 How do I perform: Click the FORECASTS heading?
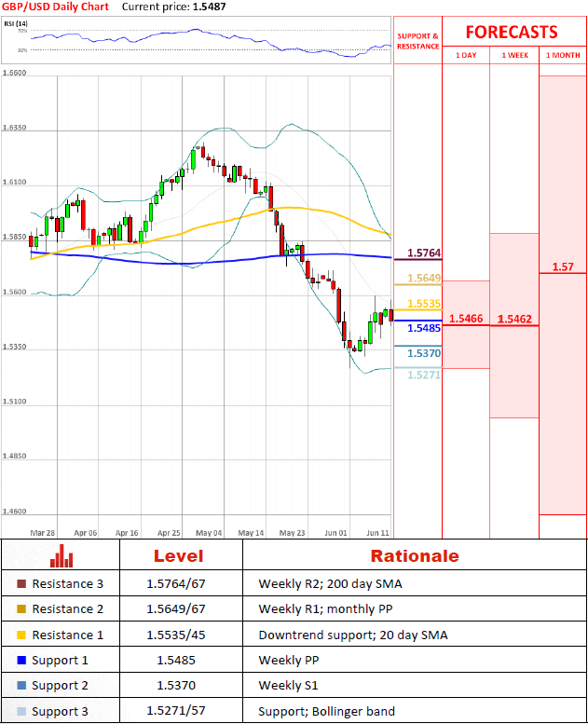point(512,32)
